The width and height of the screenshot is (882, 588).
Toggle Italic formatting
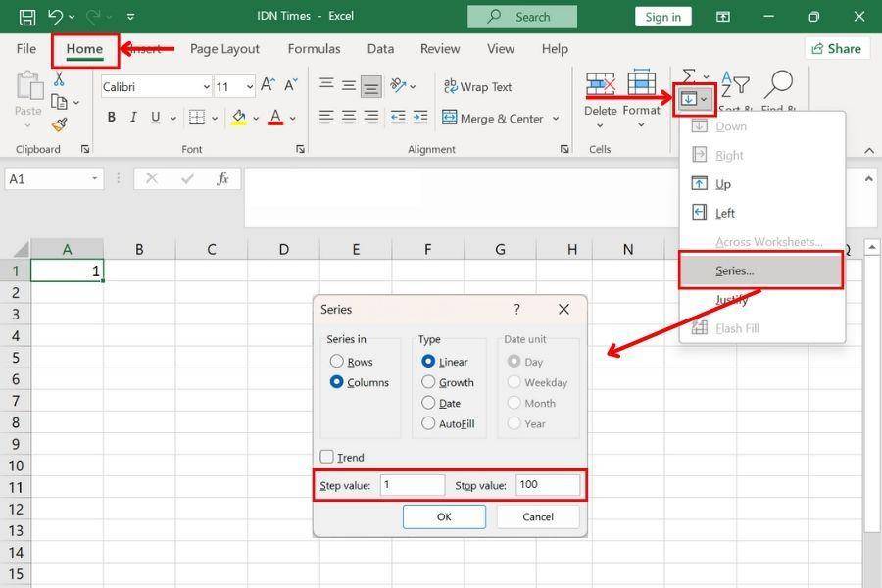tap(133, 117)
